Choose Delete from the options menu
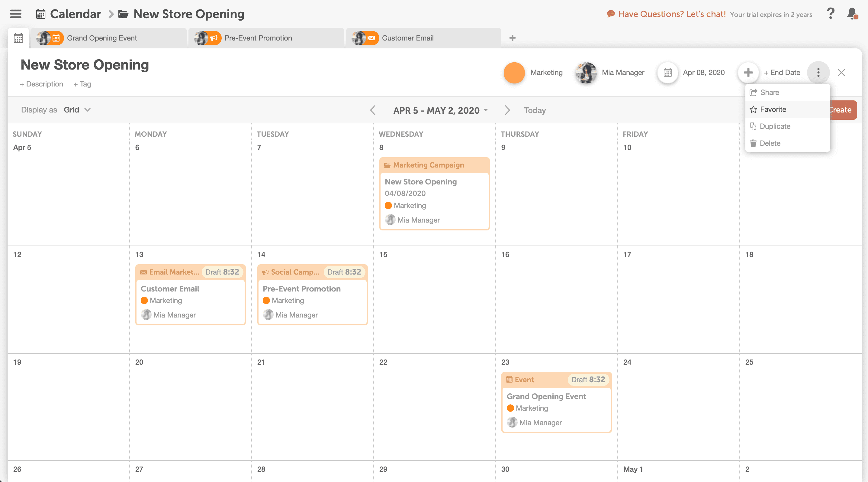 [770, 143]
